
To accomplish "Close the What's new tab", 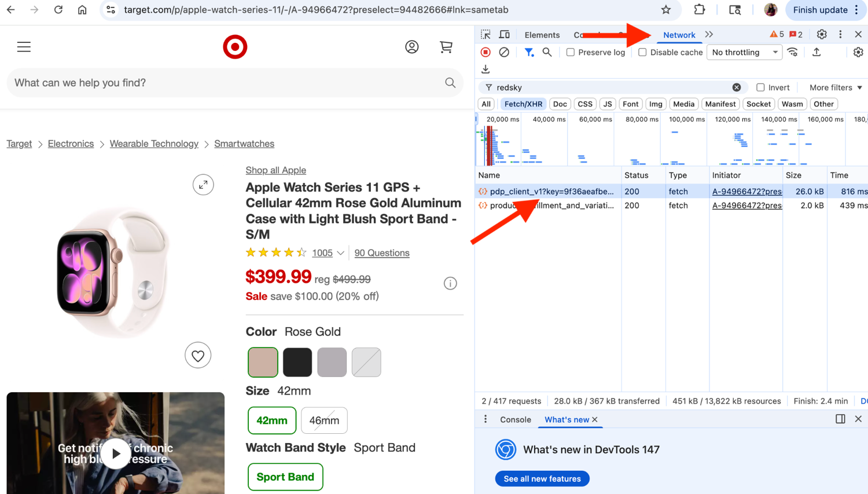I will pyautogui.click(x=595, y=419).
